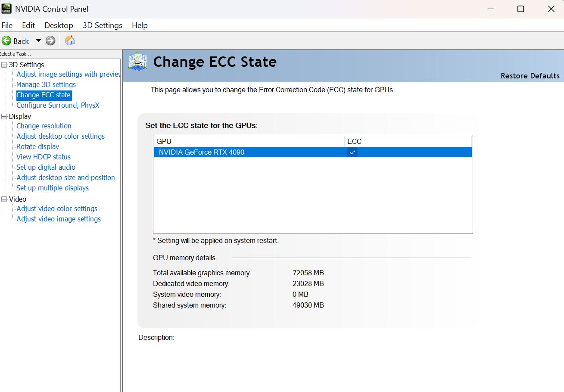
Task: Open Configure Surround, PhysX
Action: [x=58, y=105]
